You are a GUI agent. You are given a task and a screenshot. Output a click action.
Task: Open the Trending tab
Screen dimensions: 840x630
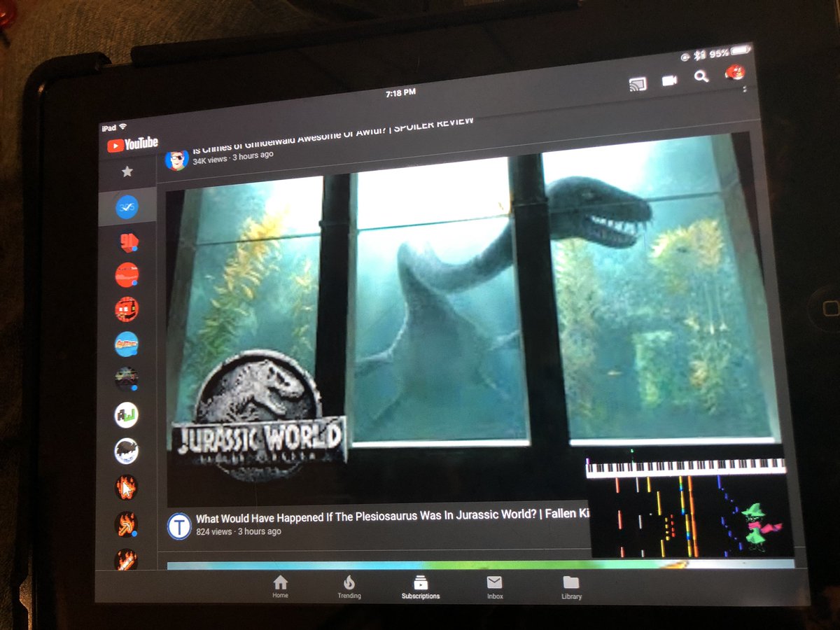pyautogui.click(x=349, y=587)
